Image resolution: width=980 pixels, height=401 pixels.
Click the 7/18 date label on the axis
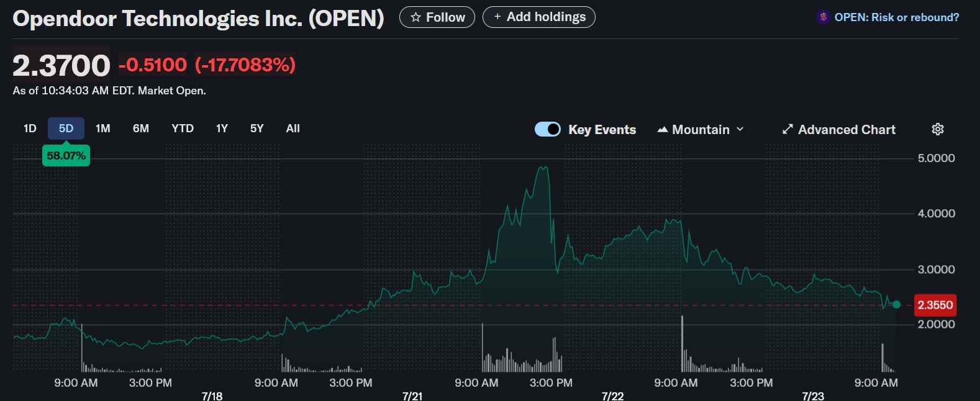tap(212, 396)
